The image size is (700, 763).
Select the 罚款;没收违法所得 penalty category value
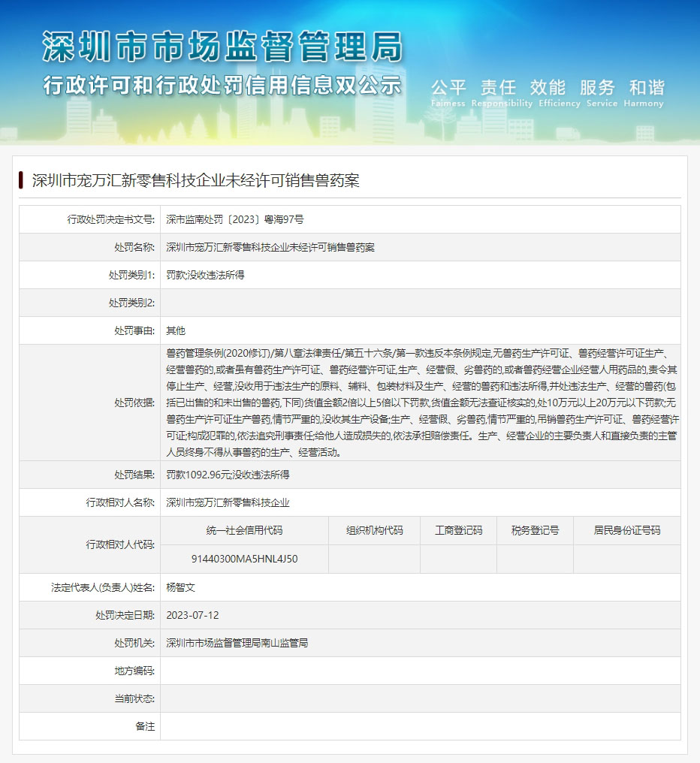(x=205, y=275)
